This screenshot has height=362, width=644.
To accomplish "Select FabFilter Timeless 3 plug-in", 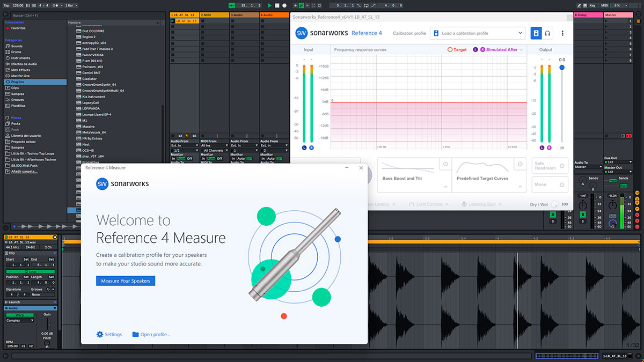I will click(x=97, y=49).
